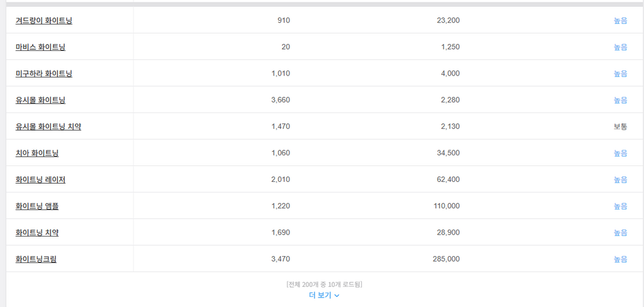Click the 유시몰 화이트닝 keyword link
This screenshot has height=307, width=644.
coord(40,100)
